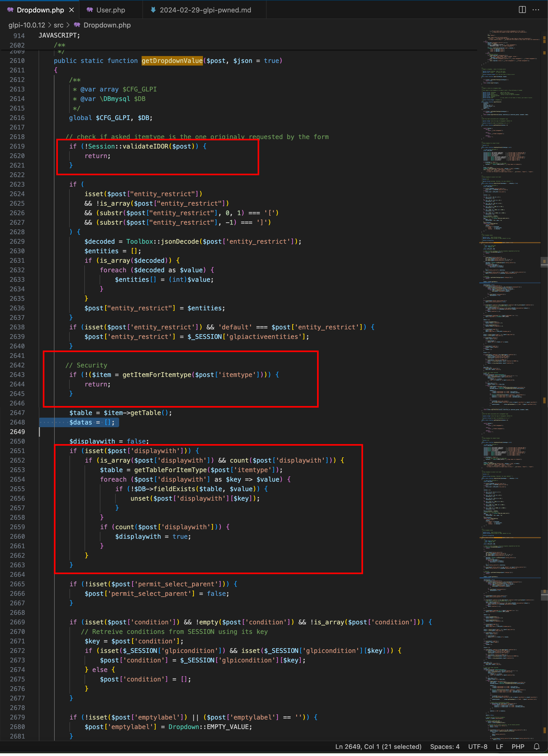Click line number 2619 in the gutter

[17, 146]
